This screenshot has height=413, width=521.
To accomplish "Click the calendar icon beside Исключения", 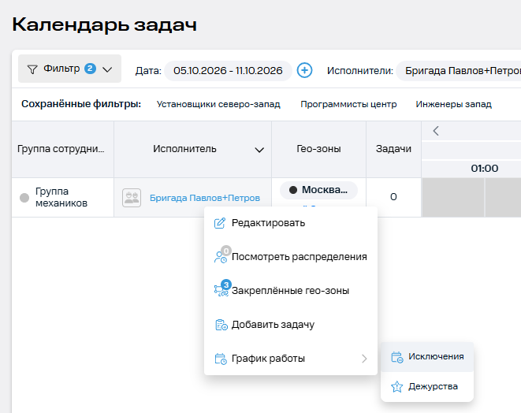I will [x=397, y=357].
